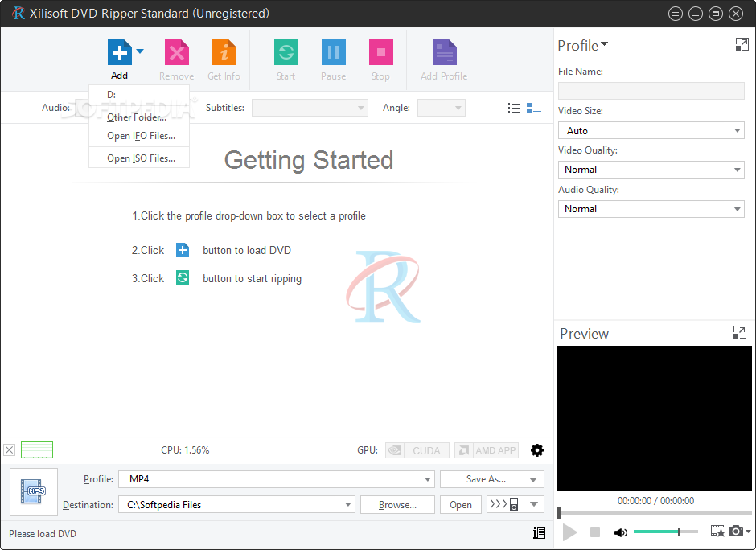Open Video Size dropdown showing Auto

[x=651, y=130]
